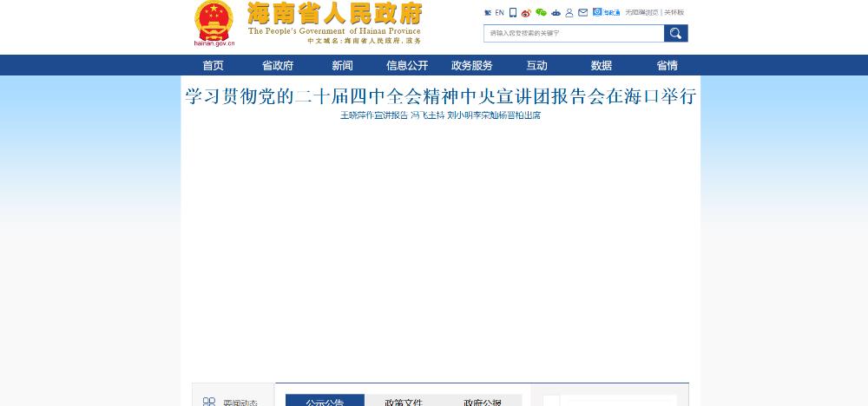The height and width of the screenshot is (406, 868).
Task: Focus the keyword search input field
Action: click(x=574, y=33)
